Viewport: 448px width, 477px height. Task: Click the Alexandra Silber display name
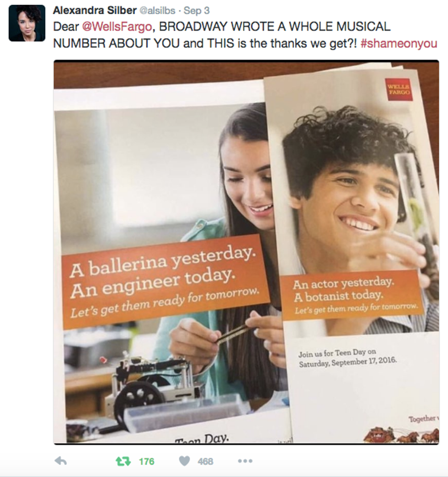click(95, 11)
